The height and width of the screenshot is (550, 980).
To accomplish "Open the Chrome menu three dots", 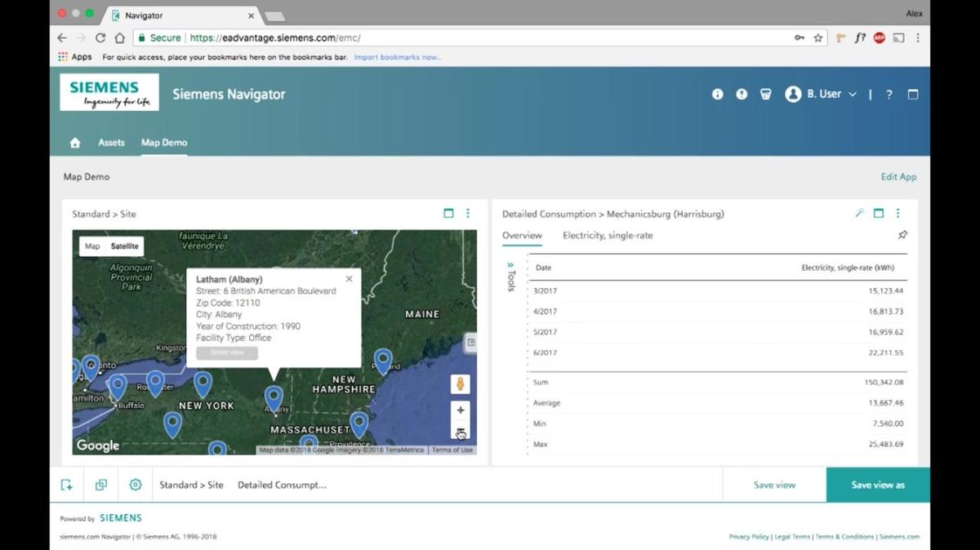I will pos(918,38).
